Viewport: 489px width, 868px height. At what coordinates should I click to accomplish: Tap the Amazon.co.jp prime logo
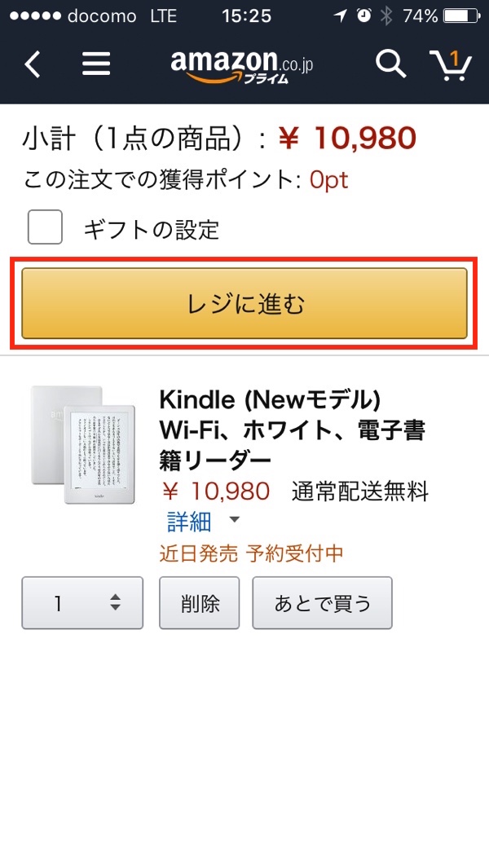tap(241, 64)
